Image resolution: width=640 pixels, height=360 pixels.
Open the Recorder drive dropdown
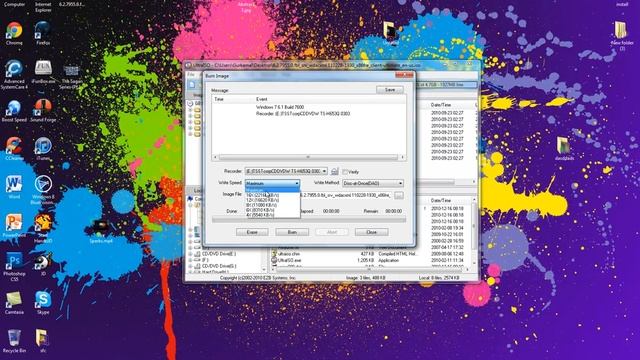(286, 171)
